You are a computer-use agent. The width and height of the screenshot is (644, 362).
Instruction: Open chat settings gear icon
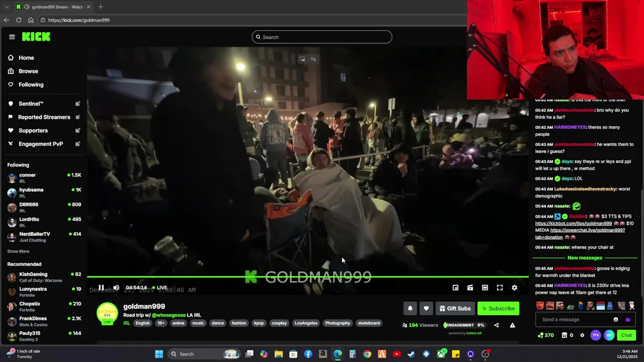coord(582,335)
